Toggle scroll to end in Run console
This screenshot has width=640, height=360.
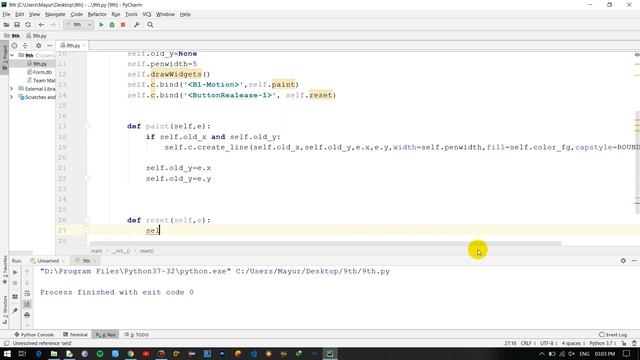27,304
